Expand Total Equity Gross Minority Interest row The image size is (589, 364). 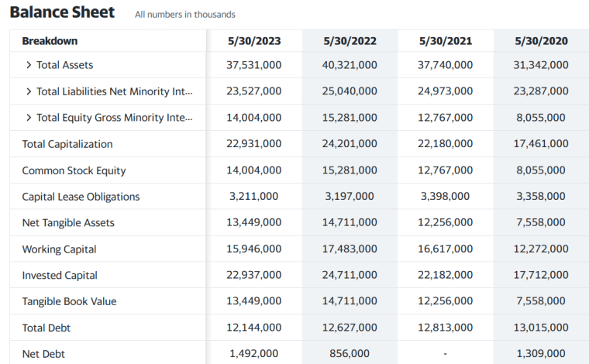pyautogui.click(x=29, y=118)
